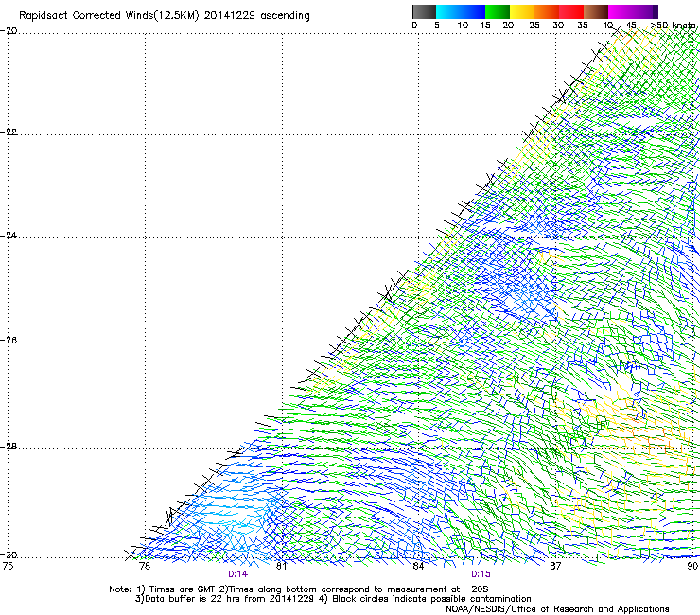Viewport: 700px width, 615px height.
Task: Click the legend label '25'
Action: tap(534, 26)
